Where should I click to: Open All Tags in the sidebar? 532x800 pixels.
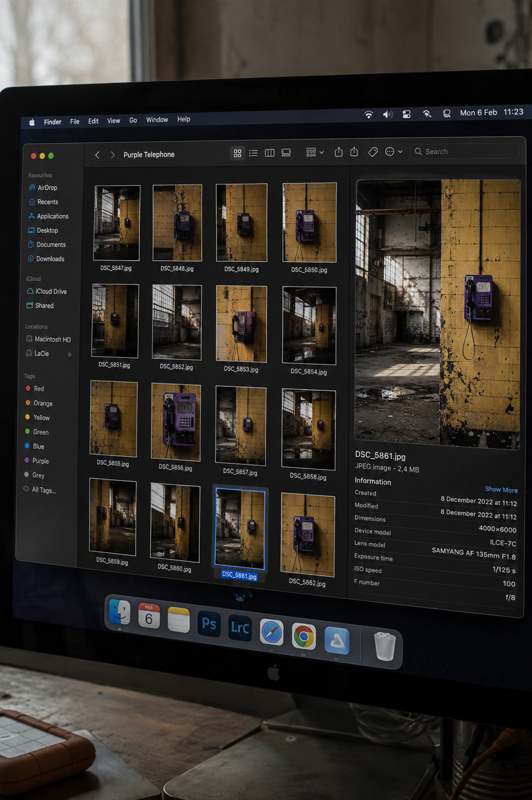click(x=40, y=490)
